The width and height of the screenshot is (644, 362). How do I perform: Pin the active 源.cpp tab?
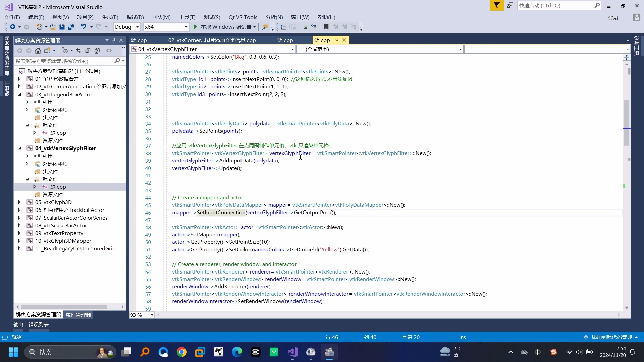coord(336,40)
